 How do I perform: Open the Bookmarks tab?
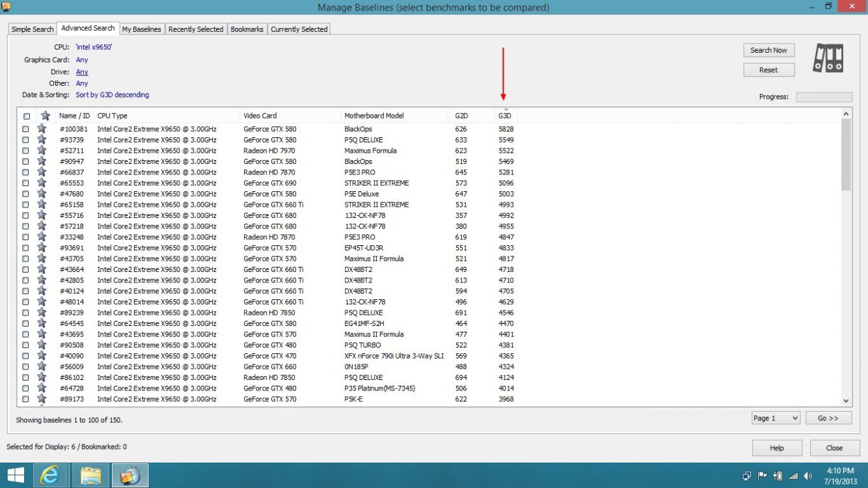[x=247, y=29]
